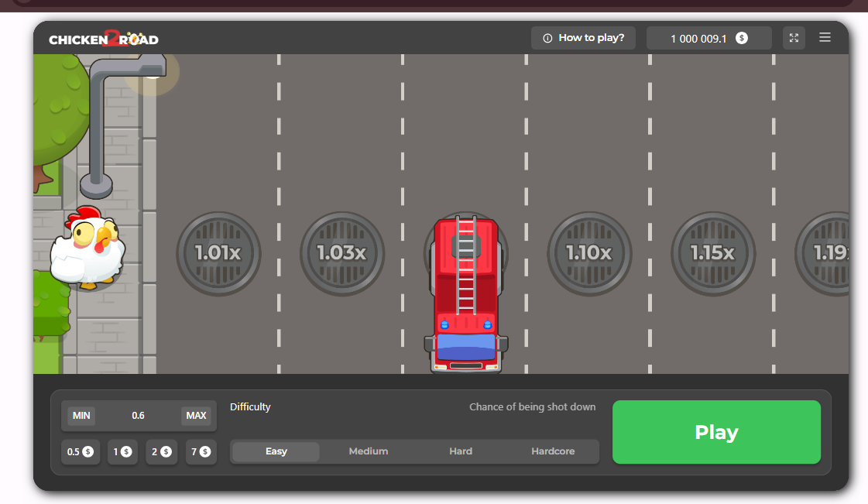Select the 1.15x manhole multiplier

pyautogui.click(x=712, y=253)
